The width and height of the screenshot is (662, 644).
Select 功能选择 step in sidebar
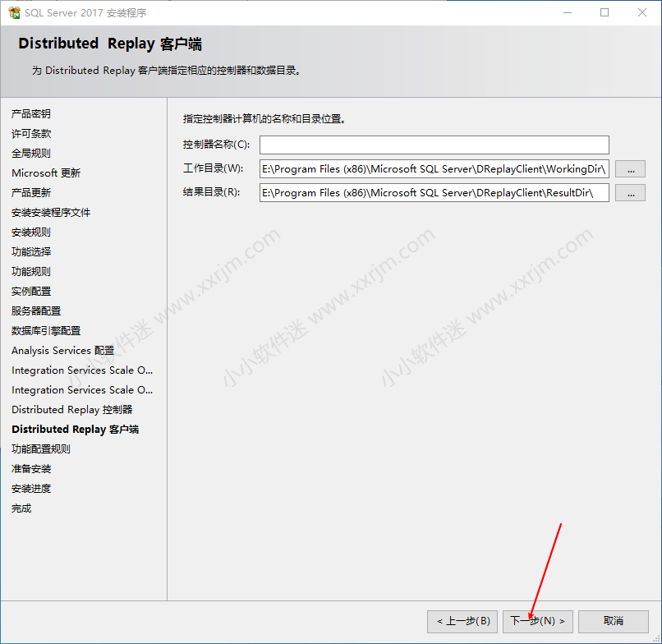point(31,251)
